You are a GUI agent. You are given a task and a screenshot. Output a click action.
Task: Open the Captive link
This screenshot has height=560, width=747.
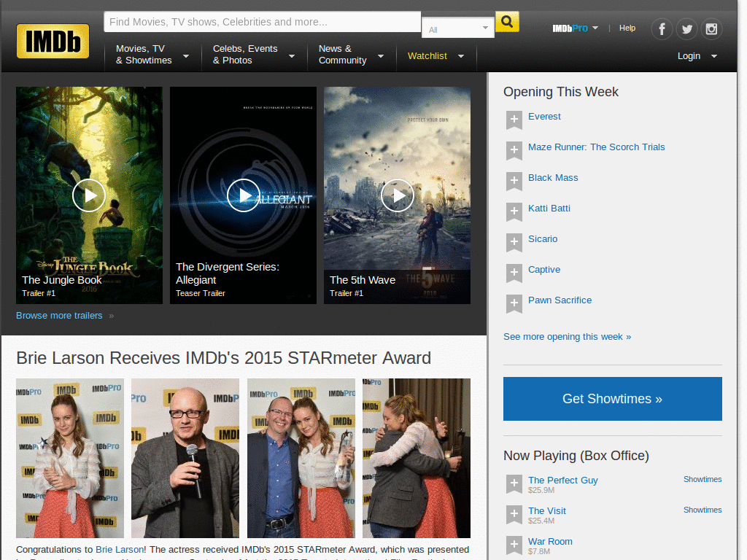[x=544, y=270]
